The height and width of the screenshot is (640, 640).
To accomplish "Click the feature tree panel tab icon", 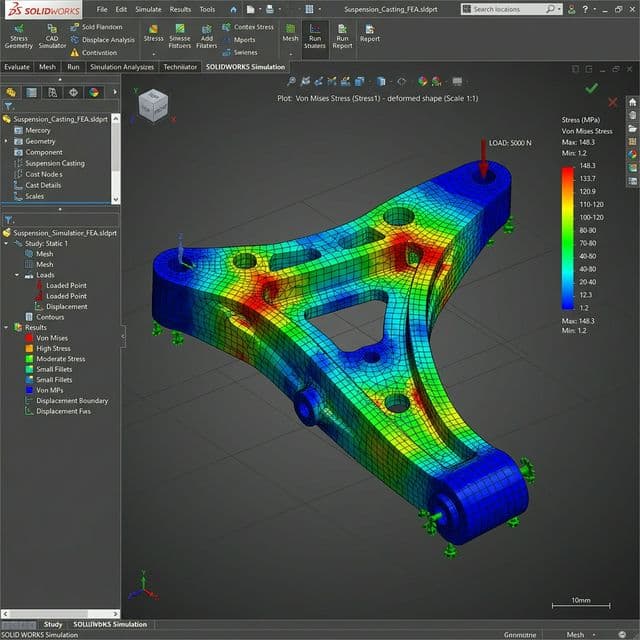I will (11, 93).
